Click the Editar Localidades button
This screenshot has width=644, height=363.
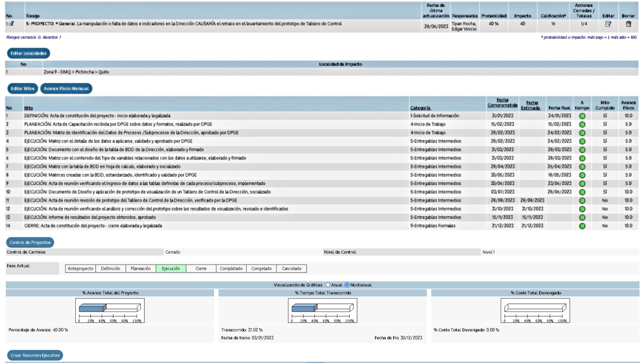28,53
